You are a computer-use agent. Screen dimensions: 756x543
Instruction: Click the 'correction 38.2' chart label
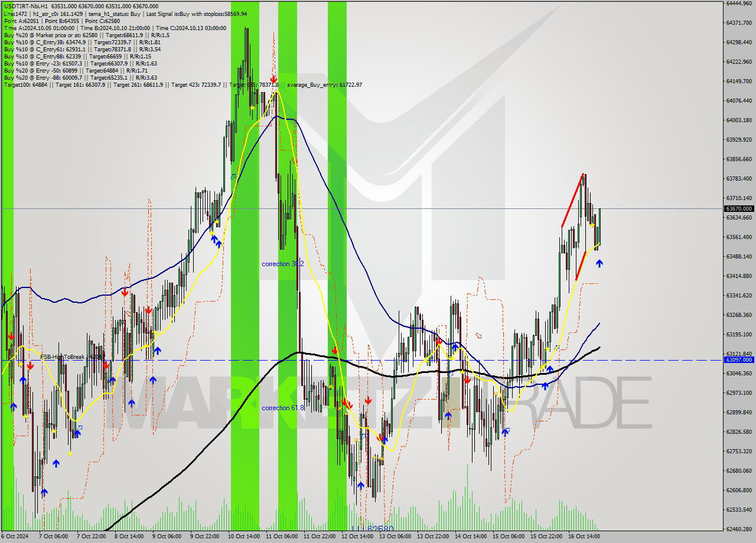coord(283,264)
